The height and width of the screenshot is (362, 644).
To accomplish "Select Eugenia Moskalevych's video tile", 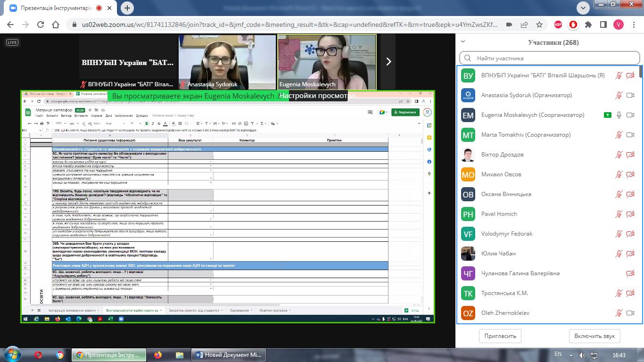I will tap(327, 62).
